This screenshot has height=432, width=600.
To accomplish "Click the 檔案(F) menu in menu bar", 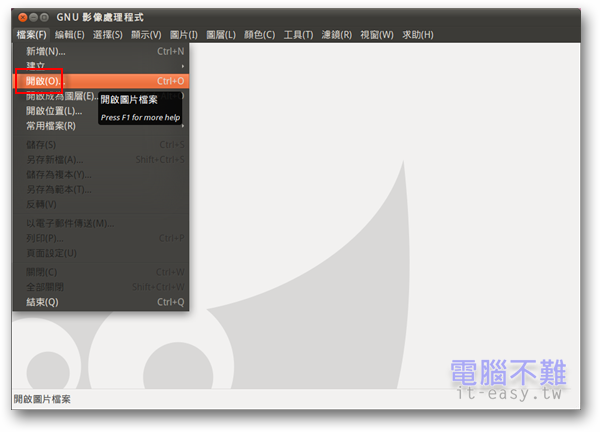I will 31,35.
